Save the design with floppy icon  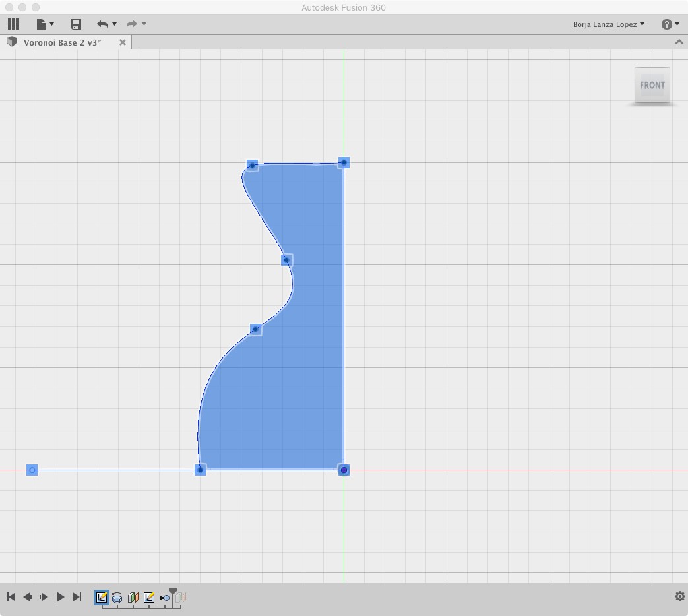pos(76,24)
